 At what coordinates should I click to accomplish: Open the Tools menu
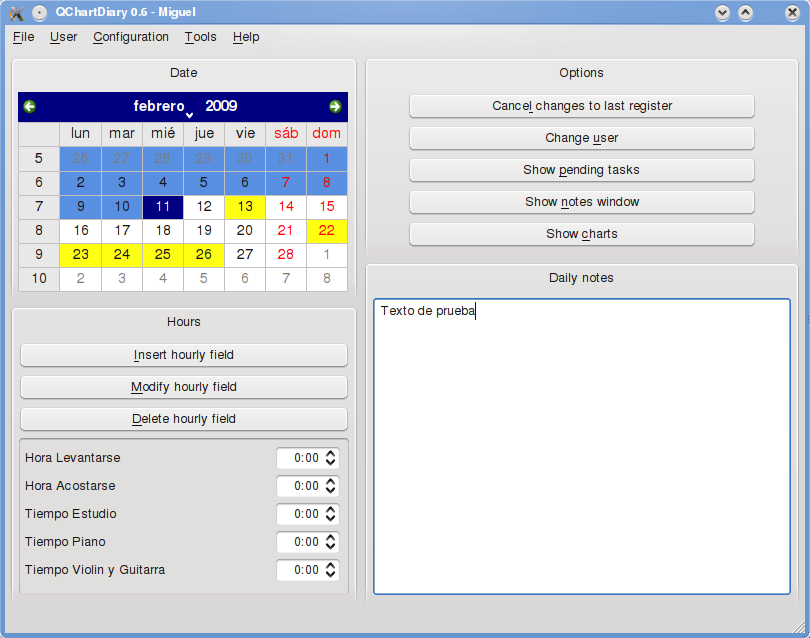point(200,37)
